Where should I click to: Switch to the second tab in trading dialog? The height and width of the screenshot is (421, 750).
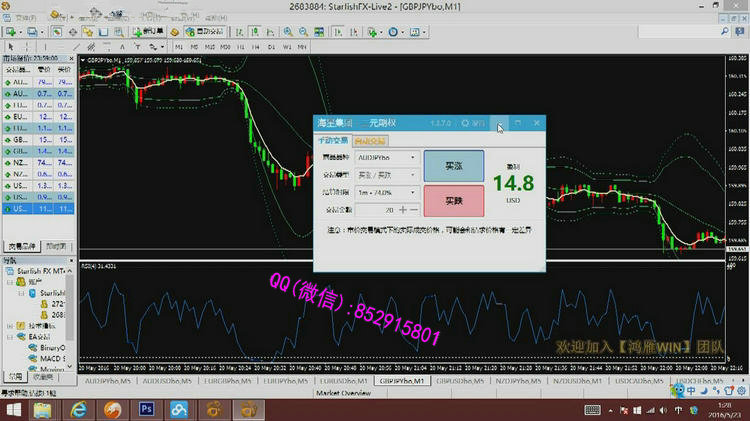tap(368, 141)
